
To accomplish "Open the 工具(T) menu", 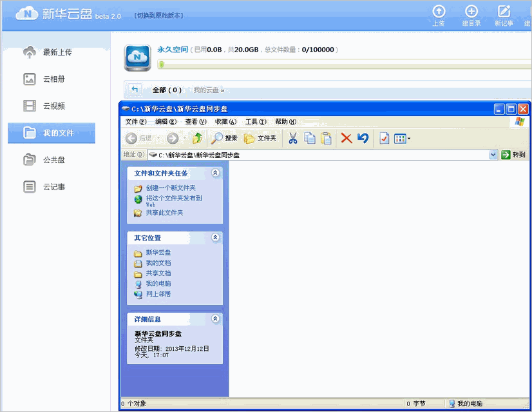I will pyautogui.click(x=256, y=122).
